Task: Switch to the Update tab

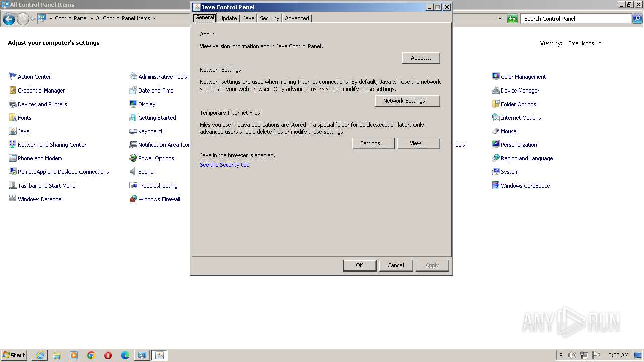Action: [x=228, y=18]
